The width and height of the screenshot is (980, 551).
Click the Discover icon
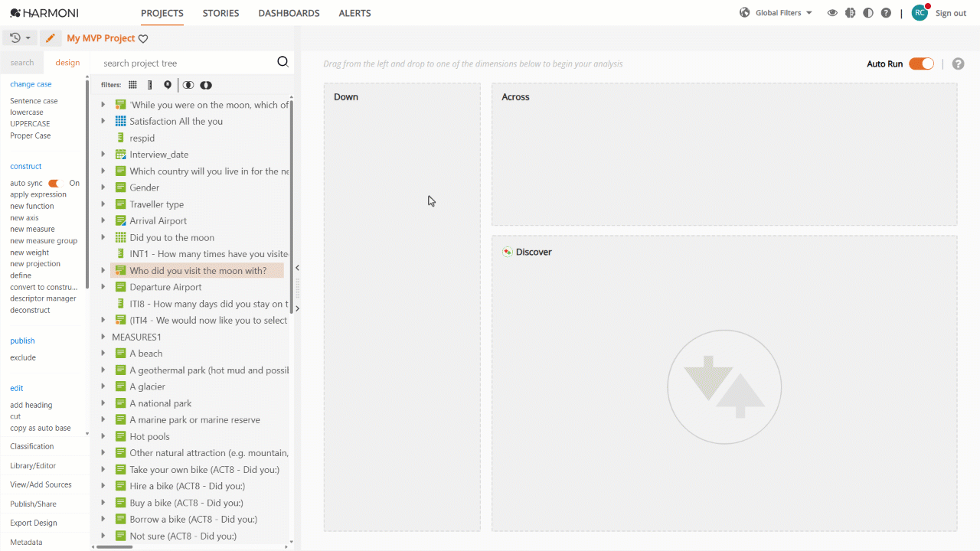pos(507,252)
